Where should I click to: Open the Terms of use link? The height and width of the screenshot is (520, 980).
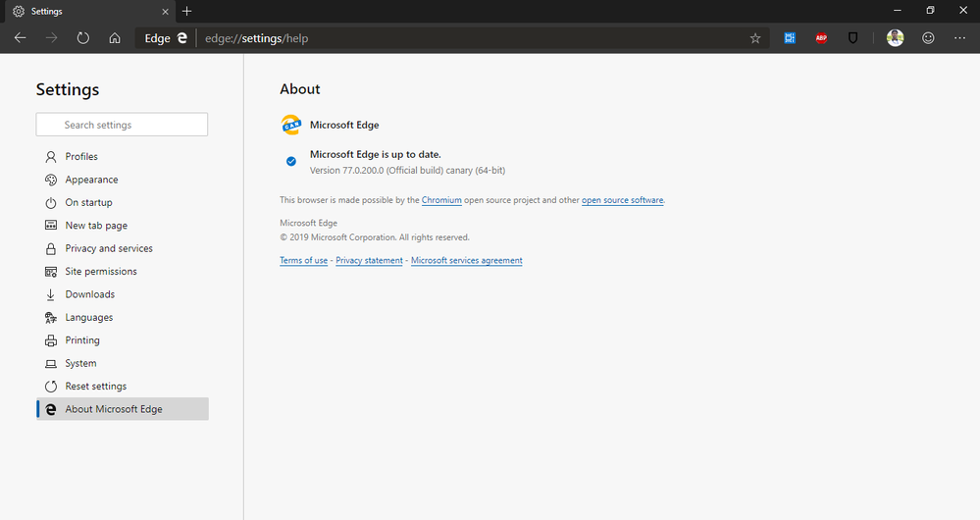303,260
